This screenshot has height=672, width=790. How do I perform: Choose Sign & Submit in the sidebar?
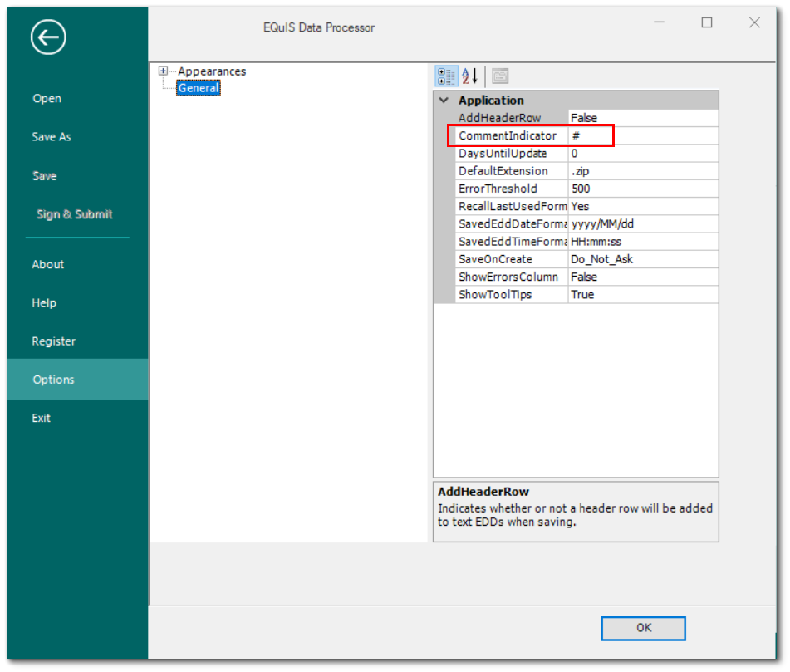coord(75,214)
